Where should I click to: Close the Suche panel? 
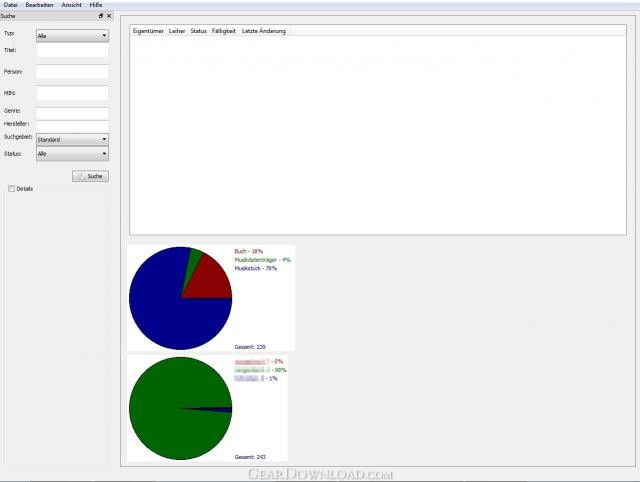(x=109, y=16)
